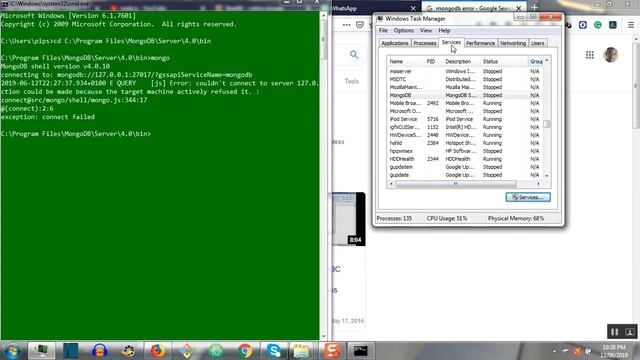The height and width of the screenshot is (360, 640).
Task: Click services list horizontal scrollbar right arrow
Action: 538,184
